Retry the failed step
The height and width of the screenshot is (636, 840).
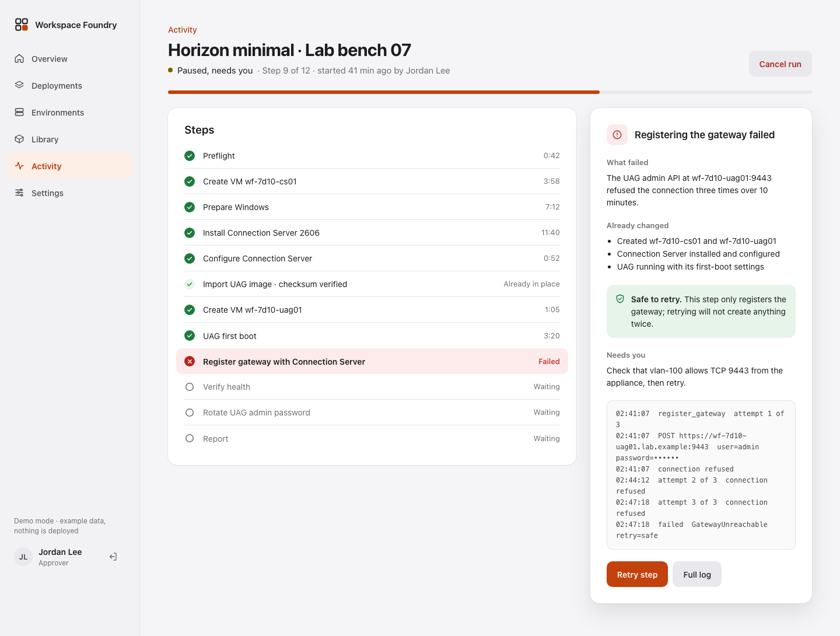click(637, 574)
